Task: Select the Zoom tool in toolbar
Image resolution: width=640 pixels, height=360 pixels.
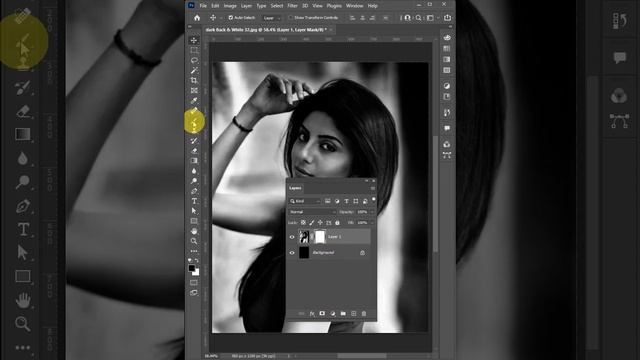Action: [x=194, y=241]
